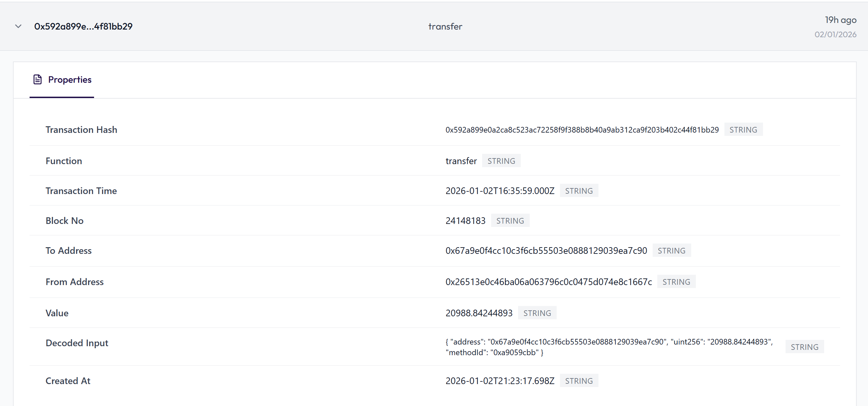Screen dimensions: 868x406
Task: Select the STRING badge beside From Address
Action: (676, 282)
